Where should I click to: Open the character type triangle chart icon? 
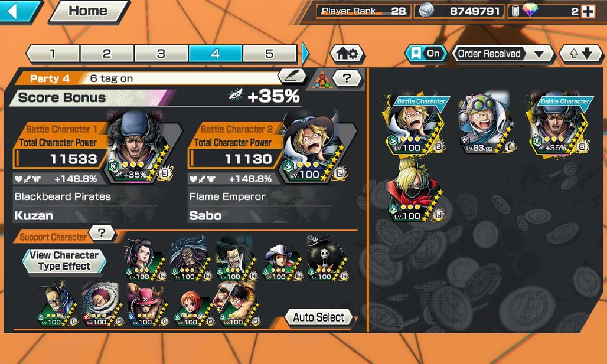tap(322, 79)
